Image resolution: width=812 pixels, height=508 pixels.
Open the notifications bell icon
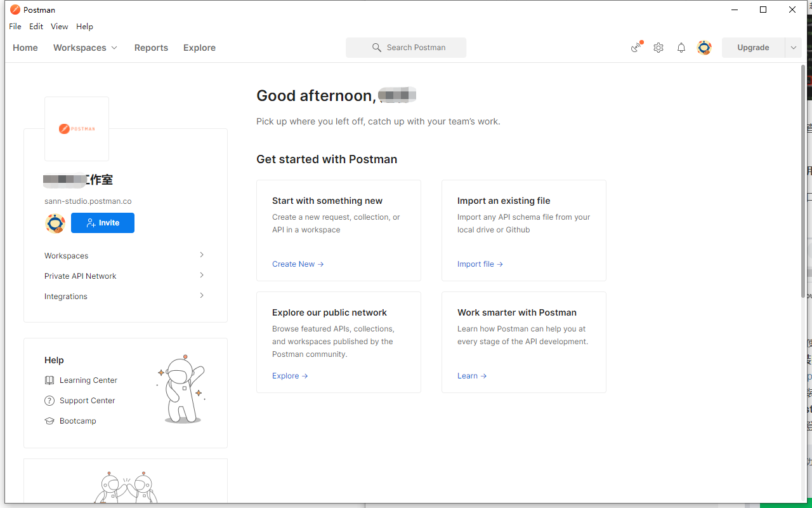(x=681, y=48)
